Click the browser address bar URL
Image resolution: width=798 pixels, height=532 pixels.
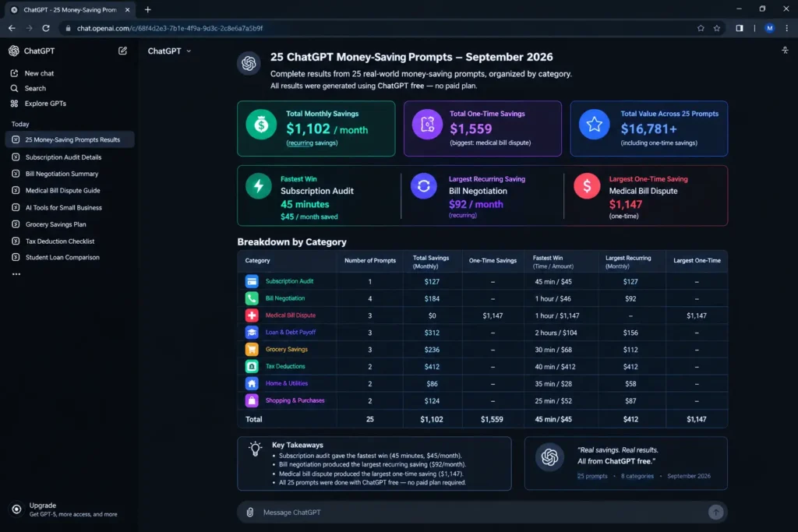(169, 29)
